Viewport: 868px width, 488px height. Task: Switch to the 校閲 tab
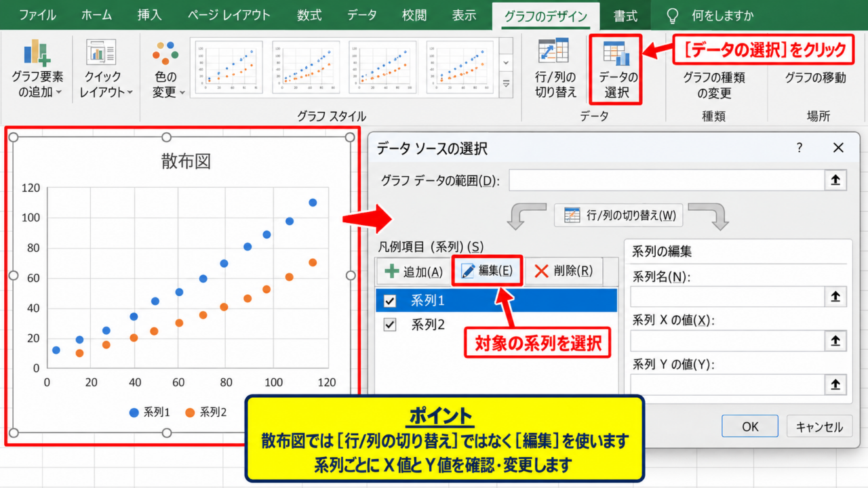(x=414, y=15)
